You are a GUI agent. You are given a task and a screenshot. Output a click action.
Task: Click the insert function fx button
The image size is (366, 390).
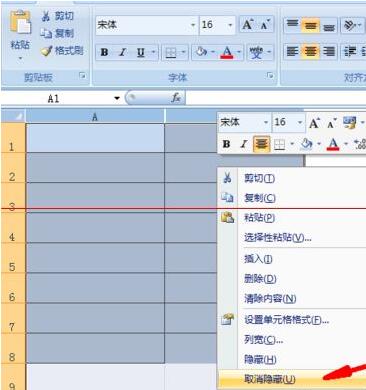[176, 98]
